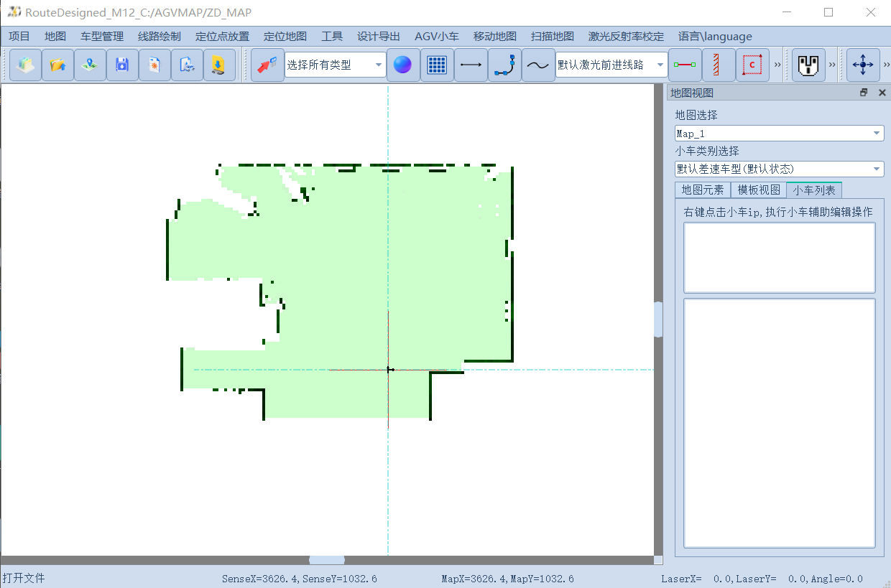Click the blue sphere icon

point(403,65)
